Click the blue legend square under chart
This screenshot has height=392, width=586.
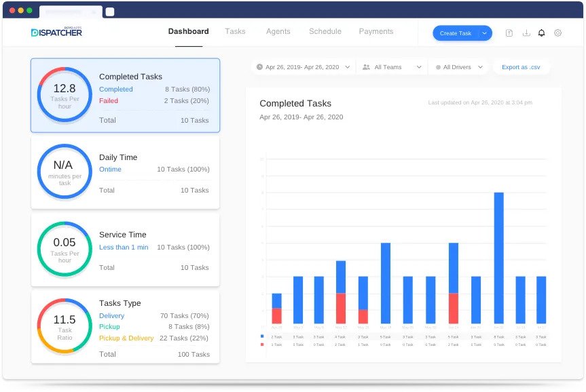[x=262, y=336]
